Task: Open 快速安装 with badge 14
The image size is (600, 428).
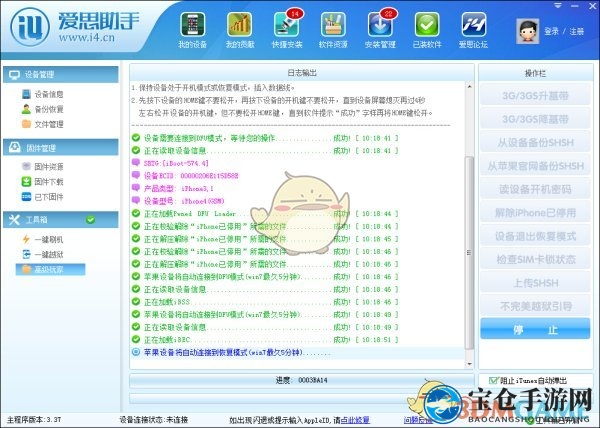Action: click(287, 31)
